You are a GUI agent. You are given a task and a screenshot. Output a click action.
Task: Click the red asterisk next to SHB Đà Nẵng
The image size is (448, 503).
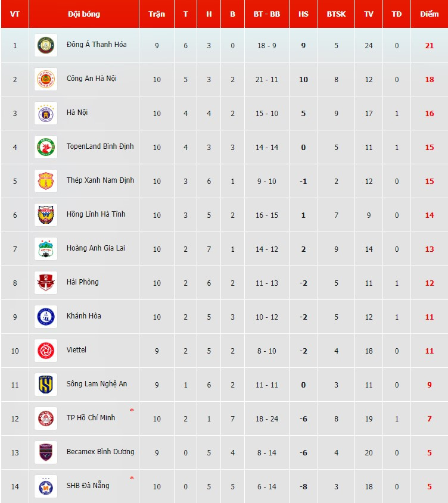point(132,479)
